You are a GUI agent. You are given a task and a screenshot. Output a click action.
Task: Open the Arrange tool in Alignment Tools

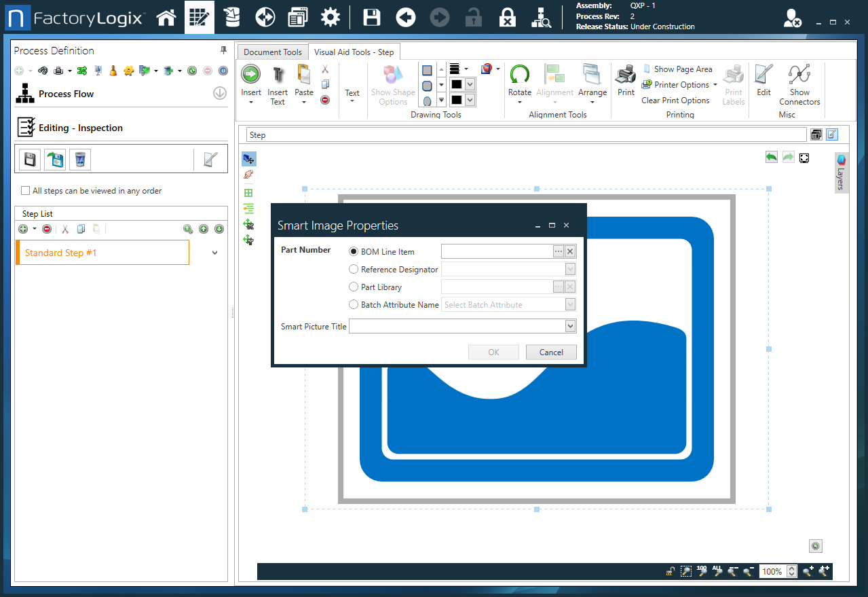click(x=592, y=84)
